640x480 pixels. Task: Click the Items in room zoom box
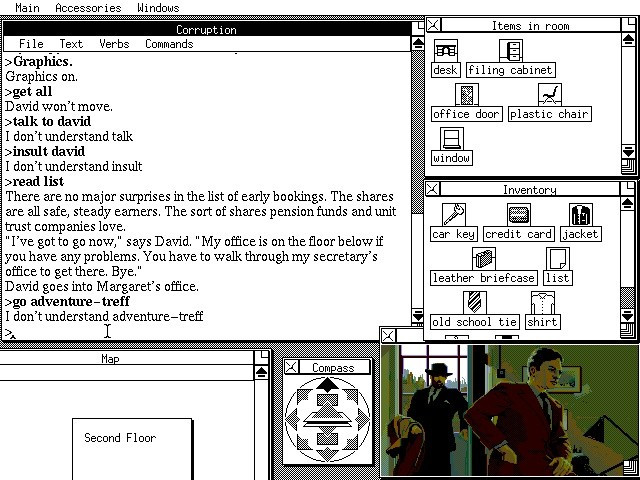(x=629, y=25)
